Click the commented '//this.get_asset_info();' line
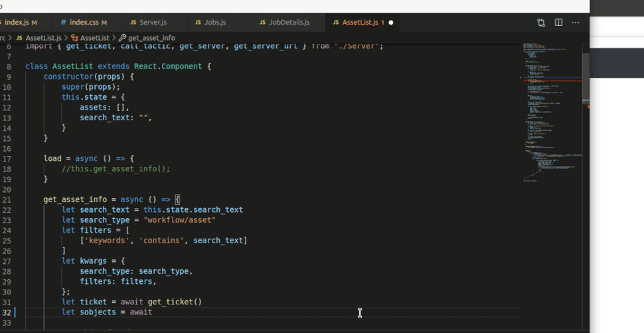 [x=116, y=169]
